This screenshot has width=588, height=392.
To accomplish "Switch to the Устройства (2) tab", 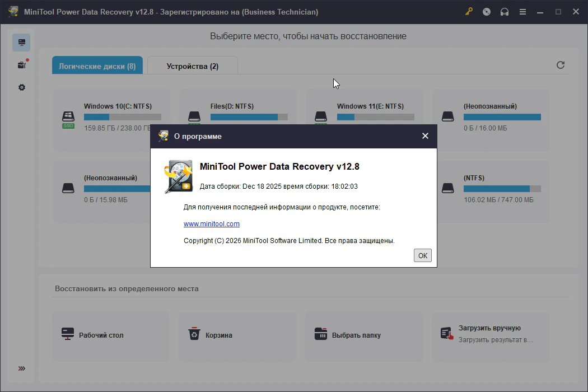I will coord(192,66).
